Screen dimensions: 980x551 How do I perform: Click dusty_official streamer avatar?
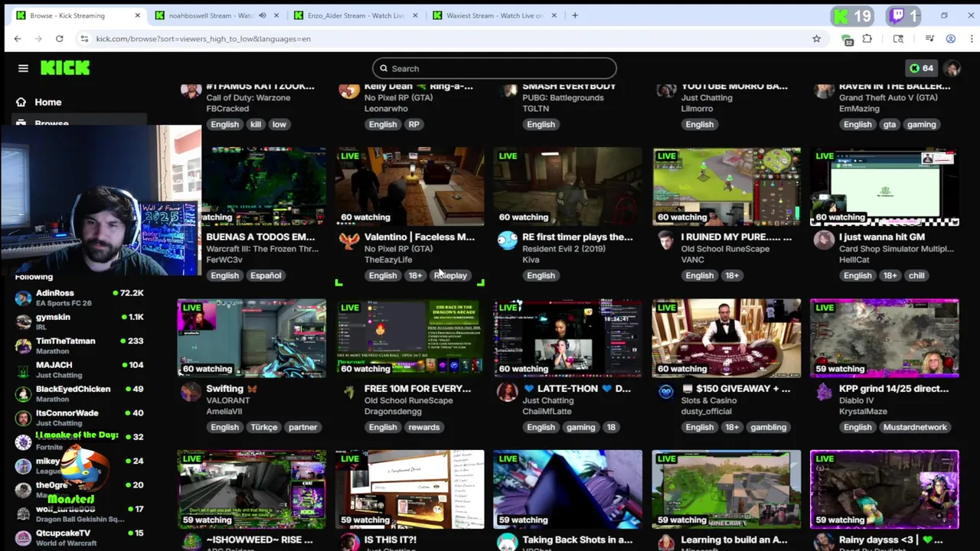point(665,392)
